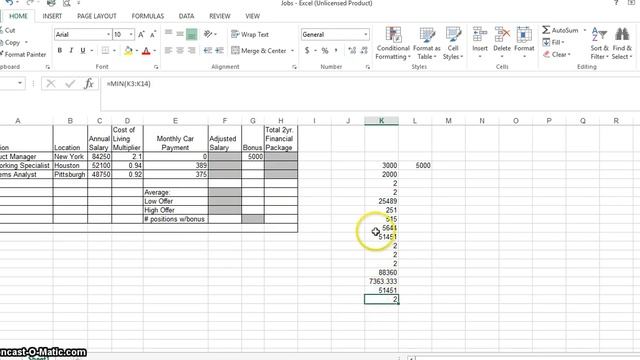Switch to REVIEW tab
Viewport: 640px width, 360px height.
[x=220, y=16]
